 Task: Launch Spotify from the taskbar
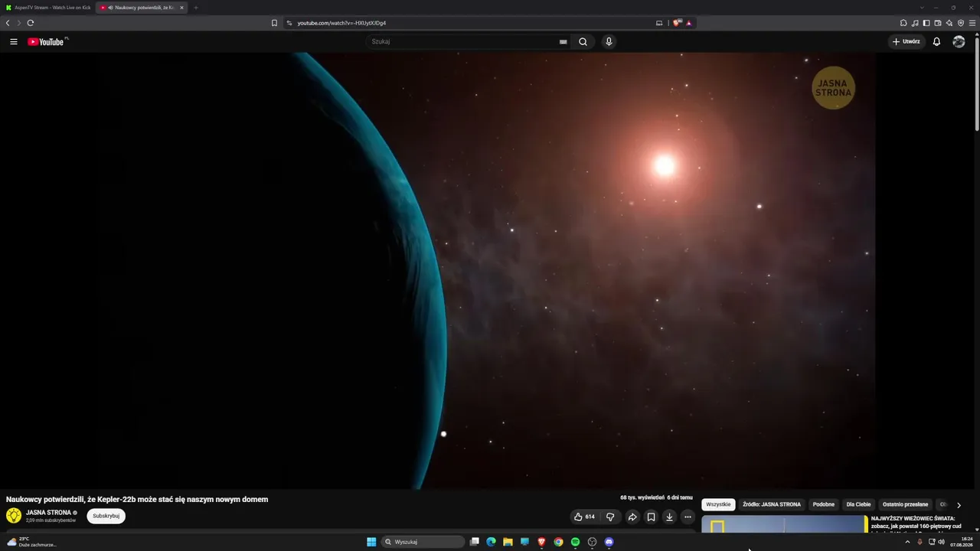tap(575, 542)
